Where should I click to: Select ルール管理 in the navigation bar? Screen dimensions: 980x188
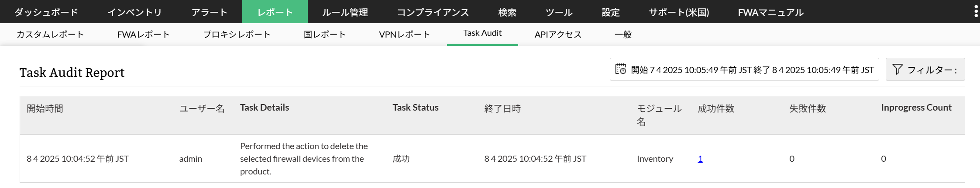tap(345, 12)
